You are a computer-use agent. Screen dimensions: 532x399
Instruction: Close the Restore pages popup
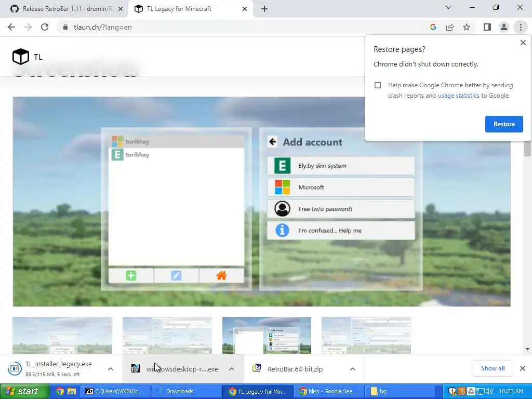[x=523, y=43]
